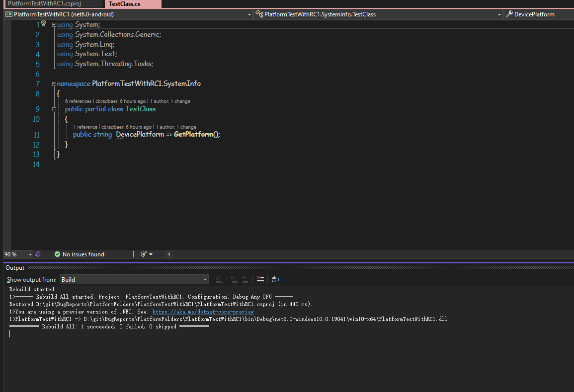Open the Show output from Build dropdown
Screen dimensions: 574x392
click(x=205, y=279)
